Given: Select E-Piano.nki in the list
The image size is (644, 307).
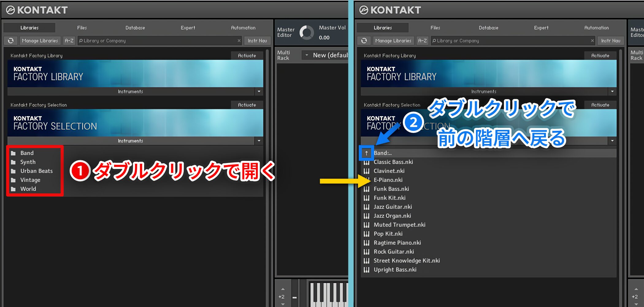Looking at the screenshot, I should click(x=388, y=180).
